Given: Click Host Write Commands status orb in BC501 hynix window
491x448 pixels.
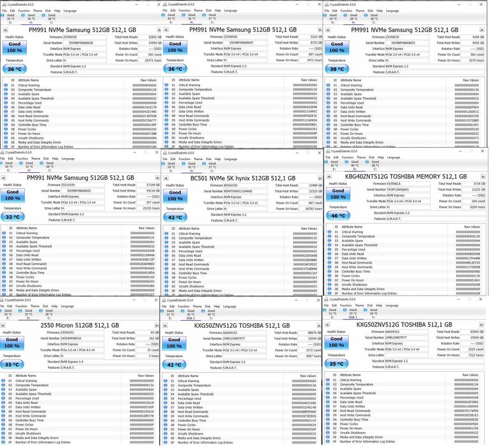Looking at the screenshot, I should (166, 269).
